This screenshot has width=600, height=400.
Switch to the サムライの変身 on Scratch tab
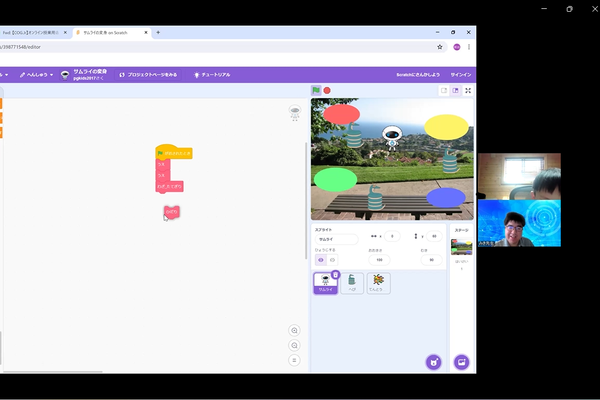[109, 33]
